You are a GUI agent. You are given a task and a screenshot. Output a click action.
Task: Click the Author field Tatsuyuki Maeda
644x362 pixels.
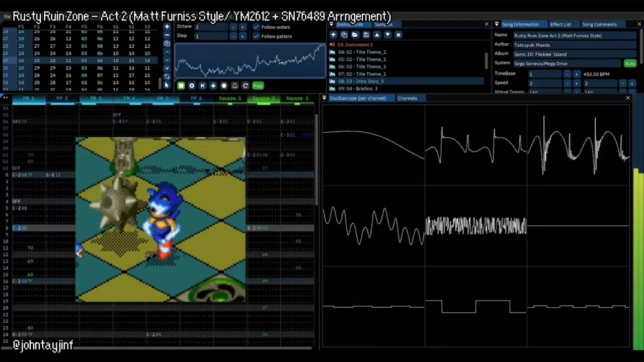coord(575,45)
